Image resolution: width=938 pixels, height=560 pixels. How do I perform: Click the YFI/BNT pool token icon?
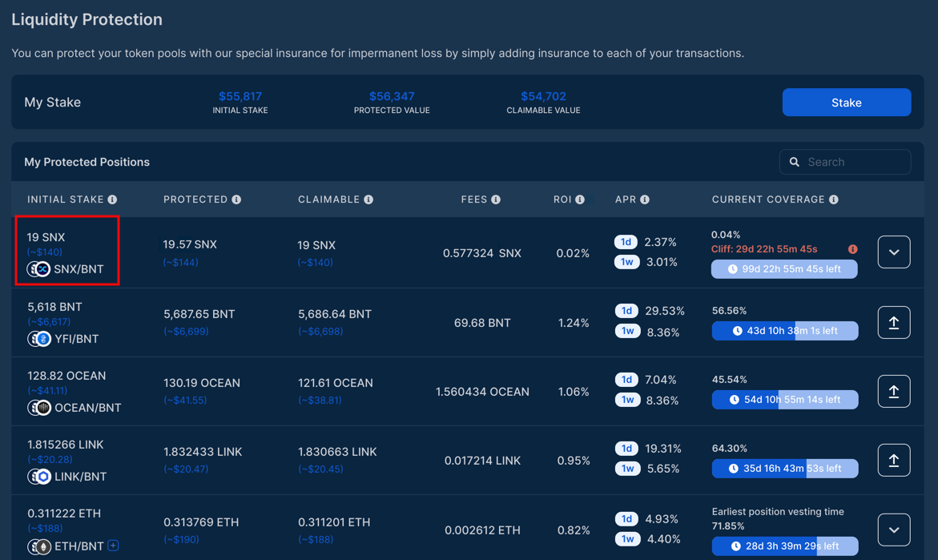[x=39, y=339]
